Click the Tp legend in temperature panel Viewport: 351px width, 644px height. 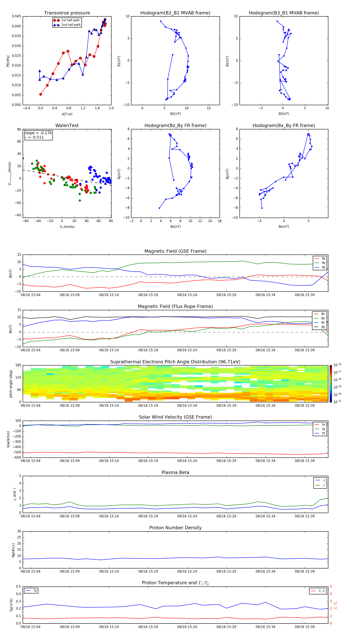(x=31, y=591)
